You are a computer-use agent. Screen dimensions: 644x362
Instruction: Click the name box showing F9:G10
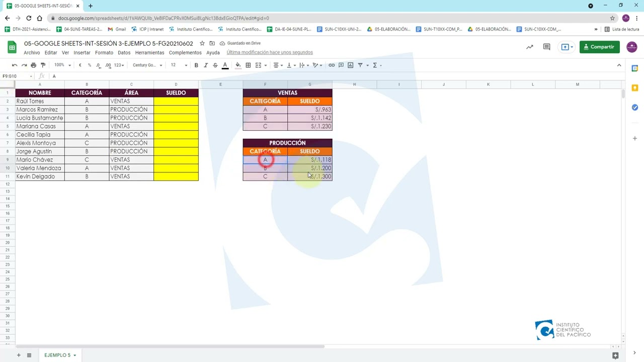click(17, 76)
